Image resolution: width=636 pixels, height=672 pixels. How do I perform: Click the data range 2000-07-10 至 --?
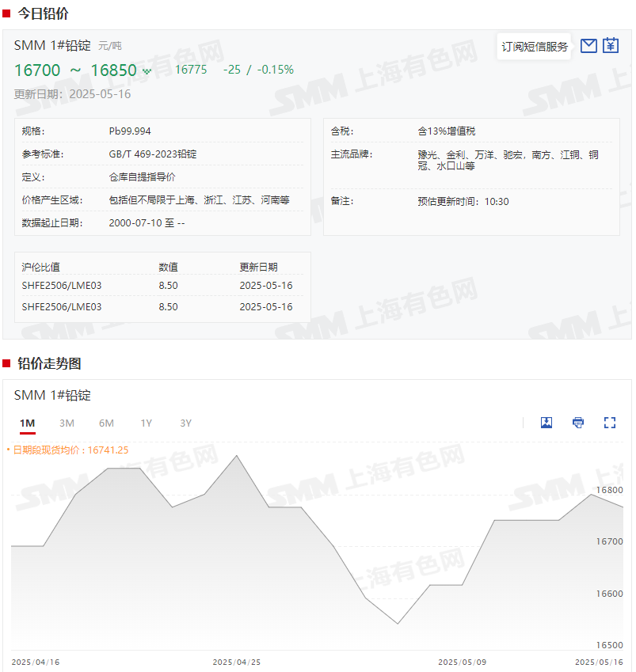[x=147, y=223]
